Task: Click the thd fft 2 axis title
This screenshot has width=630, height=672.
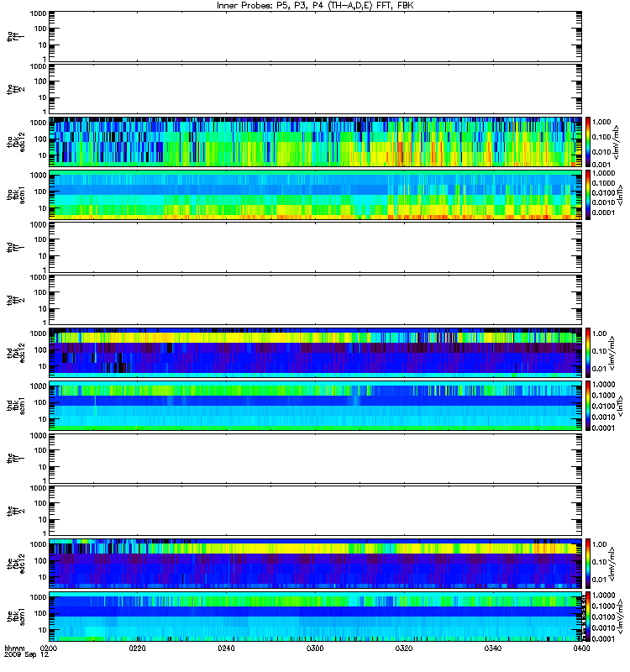Action: point(16,300)
